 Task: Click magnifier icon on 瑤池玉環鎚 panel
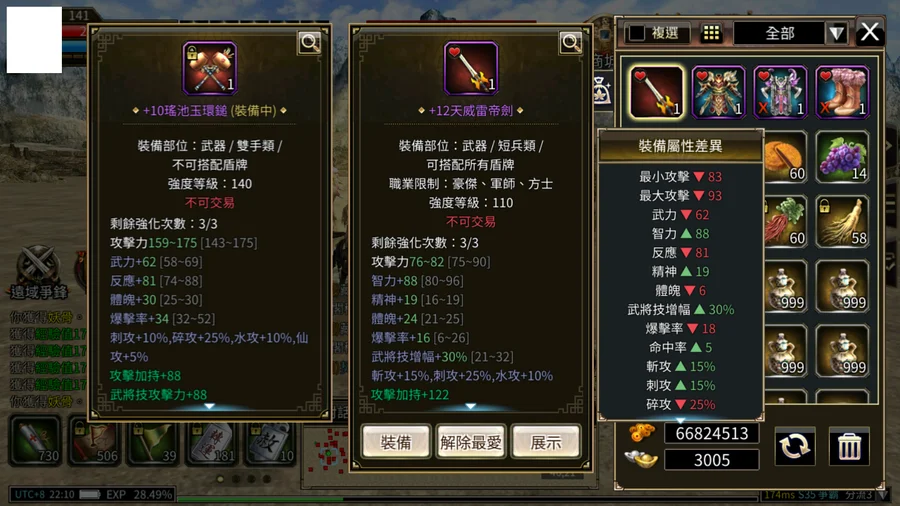310,42
